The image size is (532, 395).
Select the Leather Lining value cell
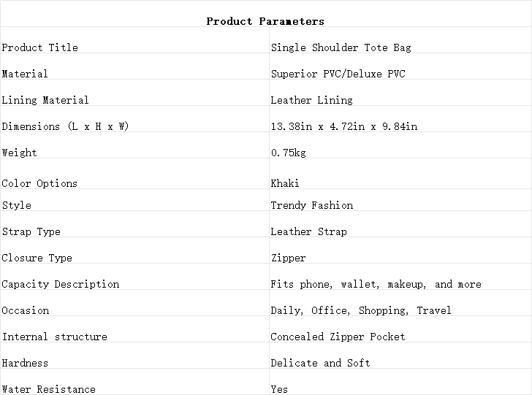pyautogui.click(x=400, y=93)
